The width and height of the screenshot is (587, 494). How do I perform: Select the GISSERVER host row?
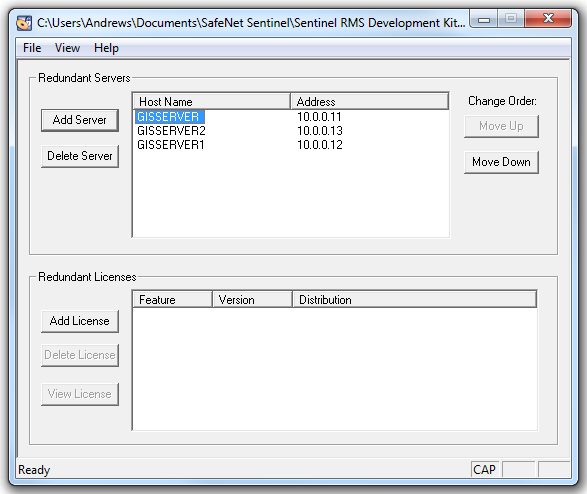[291, 117]
